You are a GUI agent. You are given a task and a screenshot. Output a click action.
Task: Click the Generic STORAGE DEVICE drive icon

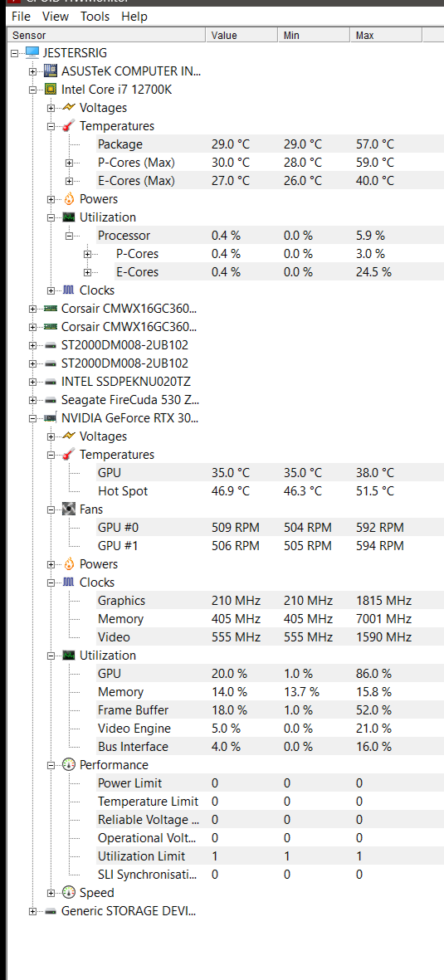[51, 911]
